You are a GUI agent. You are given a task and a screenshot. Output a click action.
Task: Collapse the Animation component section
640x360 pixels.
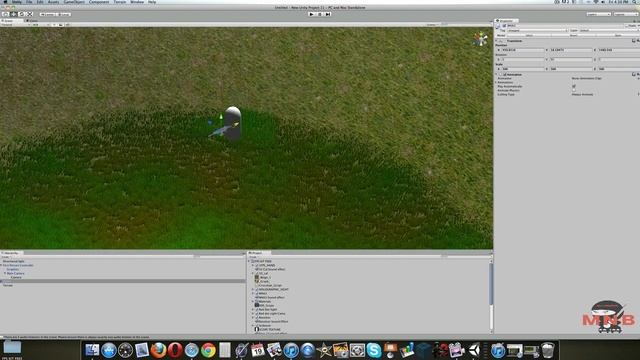(497, 75)
